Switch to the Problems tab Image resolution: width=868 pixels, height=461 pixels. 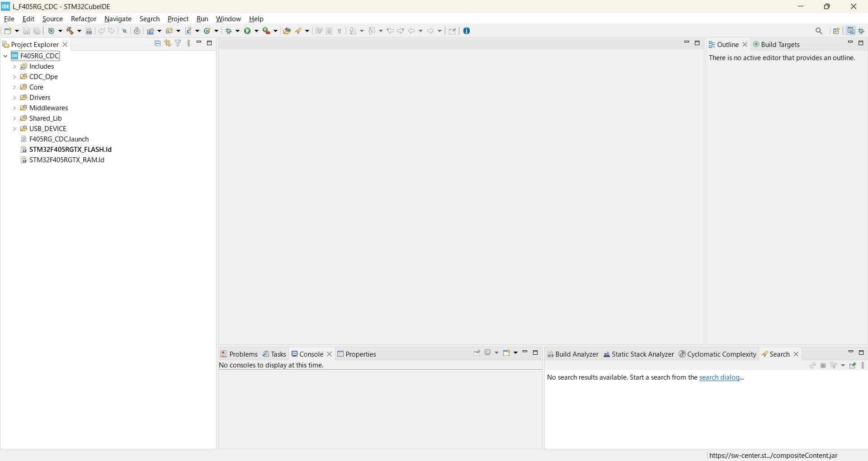(x=239, y=354)
